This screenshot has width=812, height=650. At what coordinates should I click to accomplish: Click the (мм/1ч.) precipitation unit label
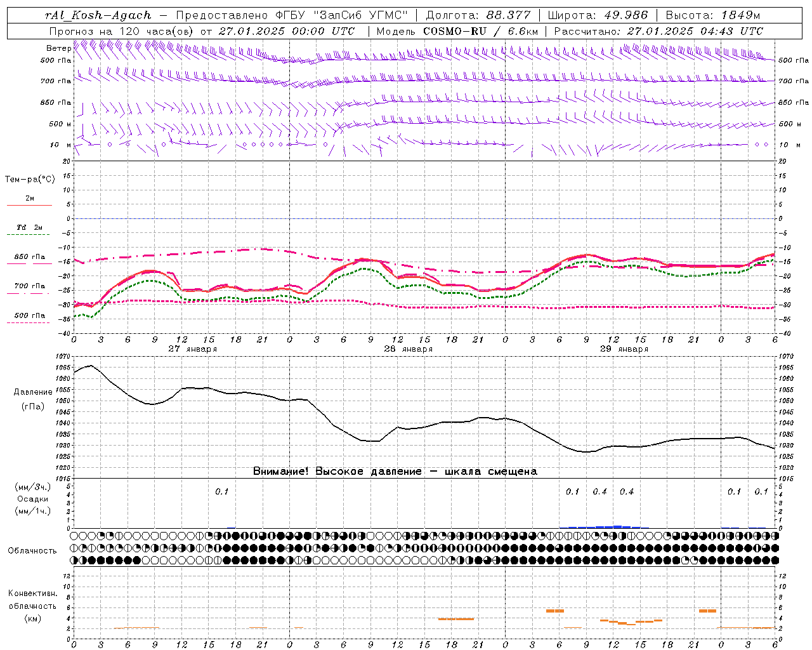pyautogui.click(x=33, y=512)
